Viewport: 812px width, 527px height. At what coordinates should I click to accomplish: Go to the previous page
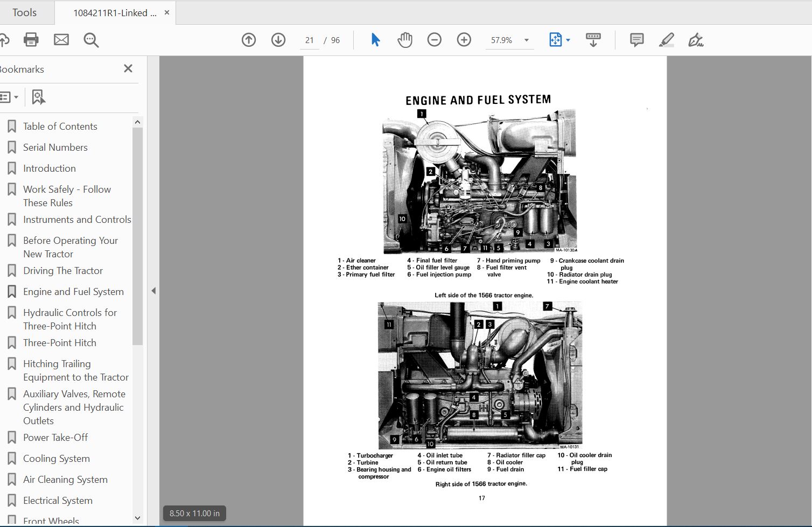248,39
